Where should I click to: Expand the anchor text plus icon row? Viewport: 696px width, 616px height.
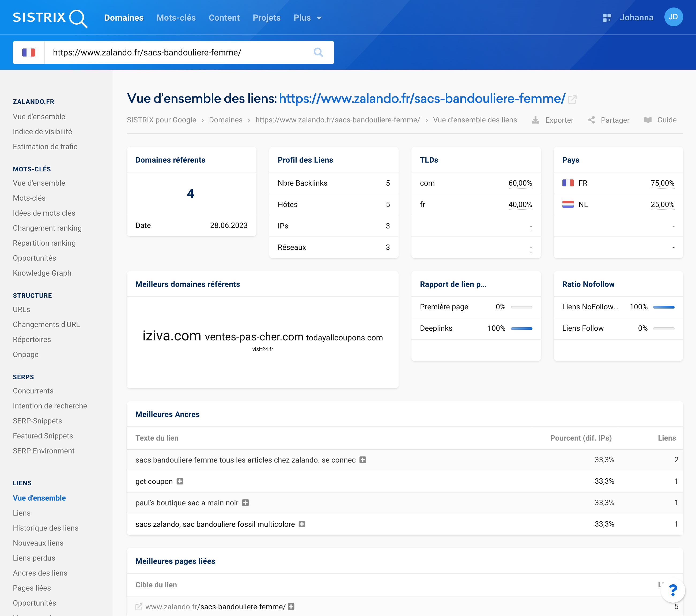point(363,459)
